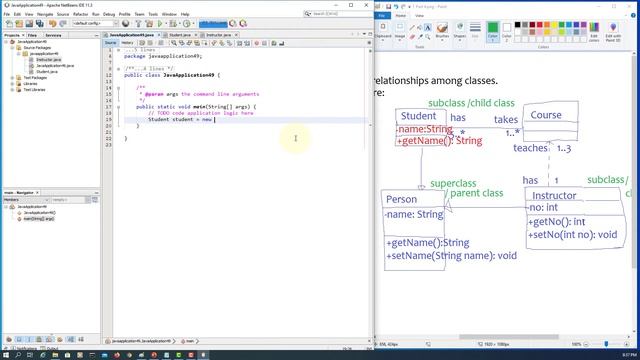Switch to Student.java editor tab

tap(180, 35)
